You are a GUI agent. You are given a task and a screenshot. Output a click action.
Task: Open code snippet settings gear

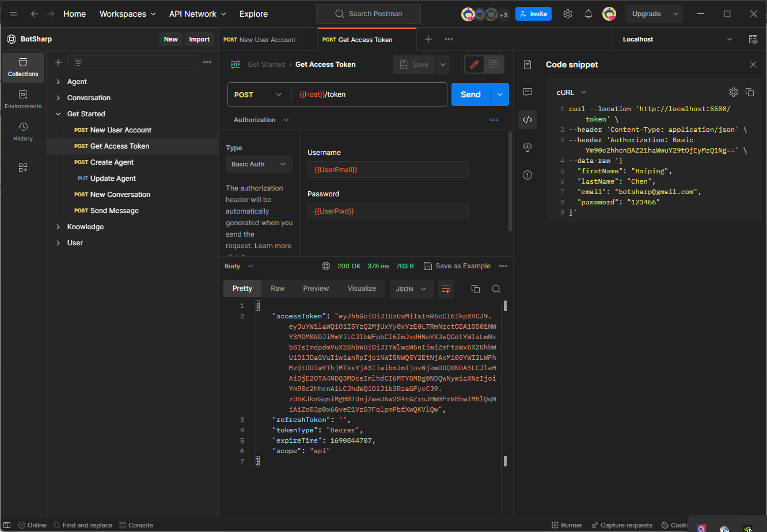click(734, 92)
